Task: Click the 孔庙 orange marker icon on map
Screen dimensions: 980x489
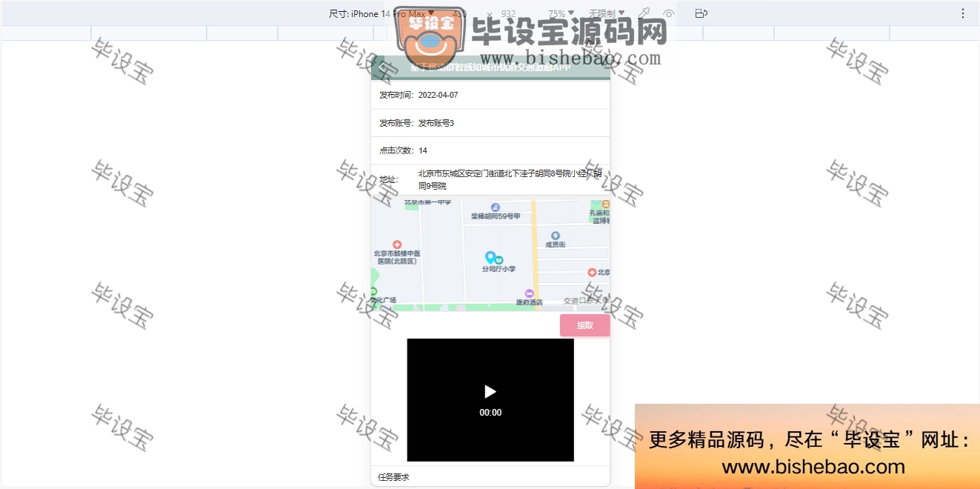Action: click(x=606, y=204)
